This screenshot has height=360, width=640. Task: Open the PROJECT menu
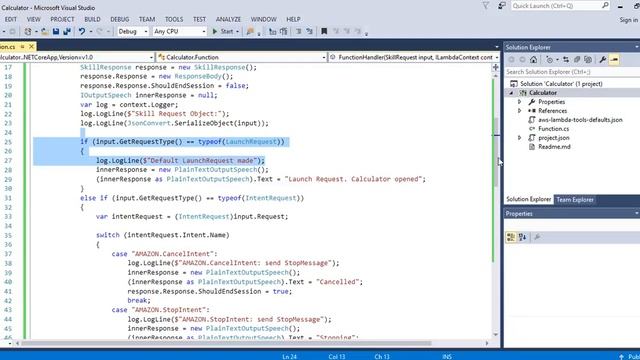[x=62, y=19]
